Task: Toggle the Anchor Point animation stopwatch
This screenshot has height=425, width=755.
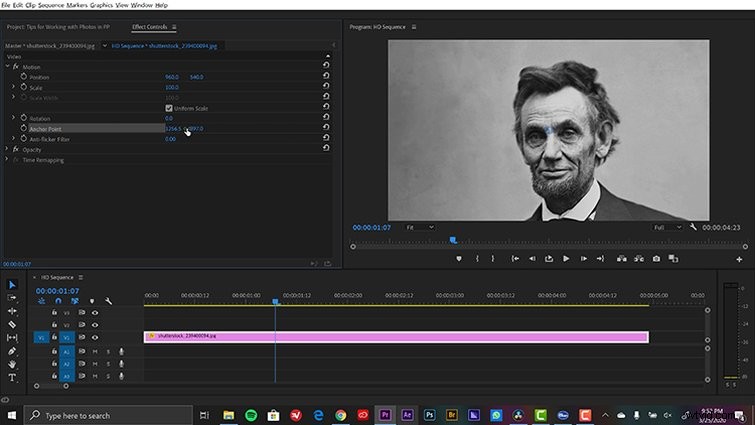Action: [x=24, y=128]
